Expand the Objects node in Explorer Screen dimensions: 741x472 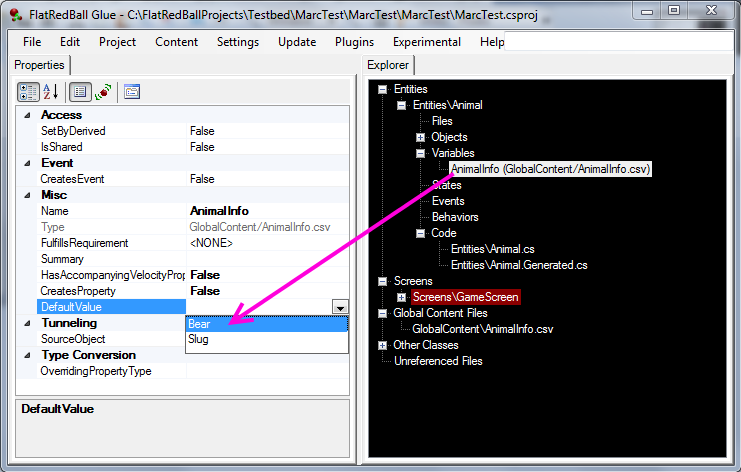click(421, 137)
